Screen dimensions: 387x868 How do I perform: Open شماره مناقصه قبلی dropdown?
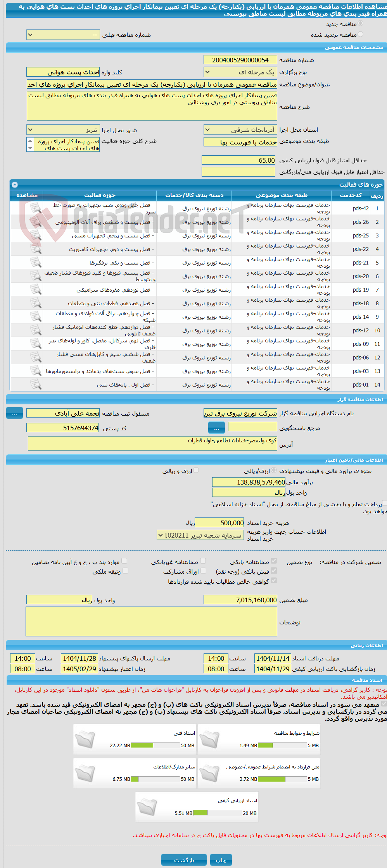pyautogui.click(x=63, y=35)
